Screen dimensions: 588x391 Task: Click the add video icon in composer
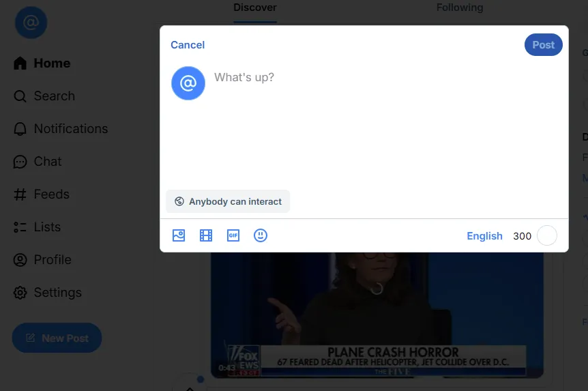point(206,235)
